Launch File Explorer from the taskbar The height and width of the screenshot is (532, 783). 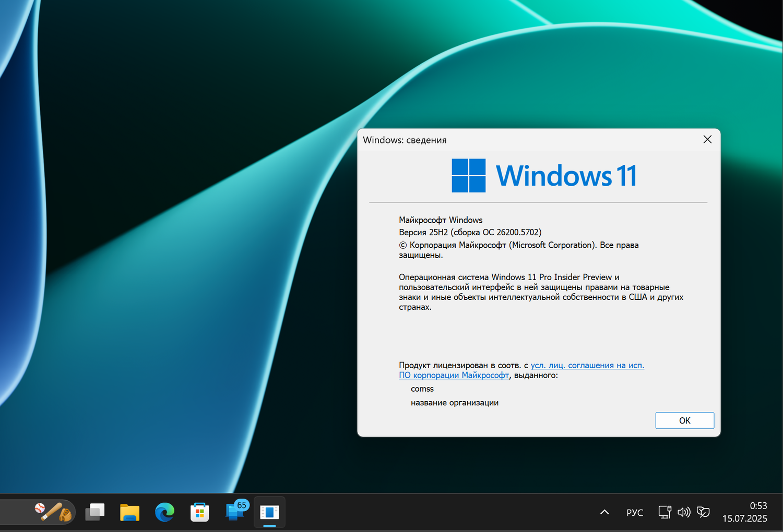(x=129, y=512)
